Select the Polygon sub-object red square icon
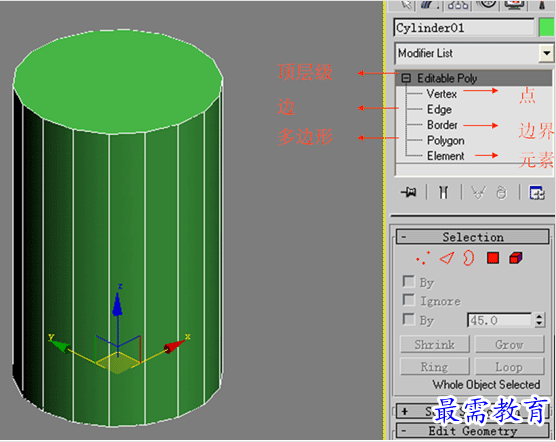 (x=493, y=258)
